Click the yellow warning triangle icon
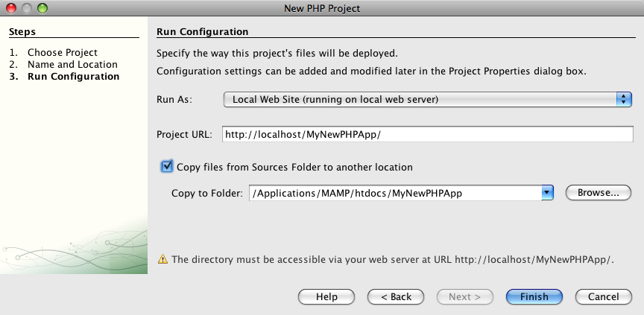 coord(162,260)
